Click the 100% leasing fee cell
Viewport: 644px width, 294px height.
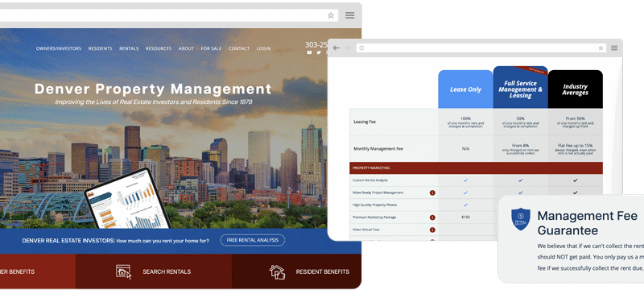tap(465, 122)
